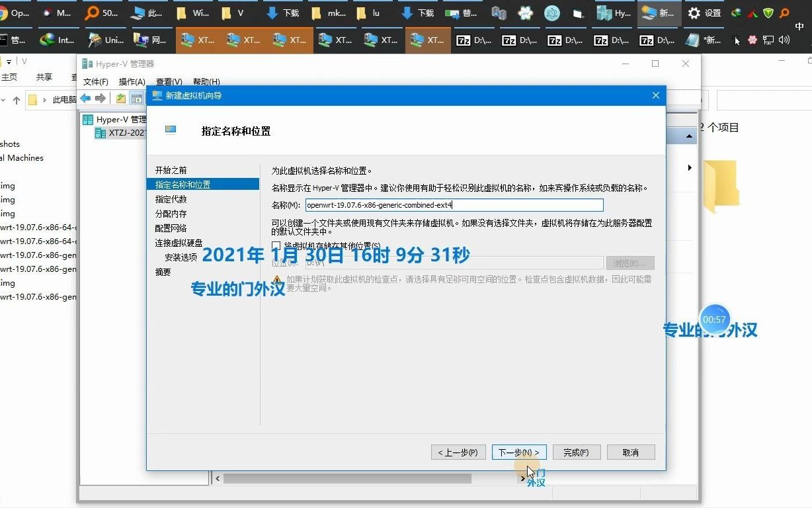The image size is (812, 508).
Task: Switch to 共享 tab in File Explorer
Action: pyautogui.click(x=44, y=77)
